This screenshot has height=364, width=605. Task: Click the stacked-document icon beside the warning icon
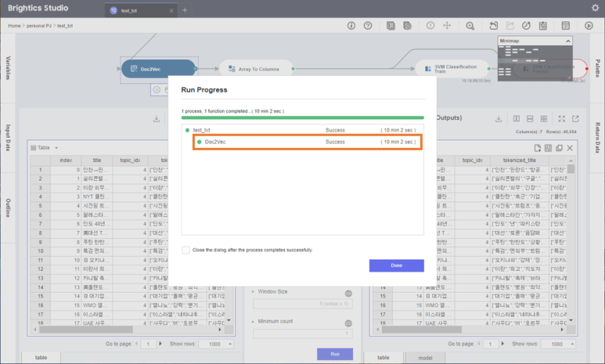(407, 26)
